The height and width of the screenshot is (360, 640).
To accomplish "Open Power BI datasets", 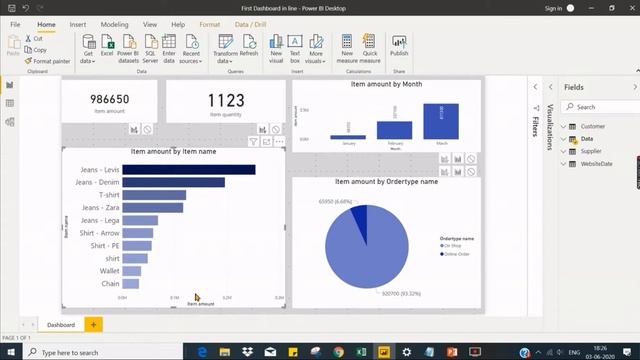I will [128, 49].
